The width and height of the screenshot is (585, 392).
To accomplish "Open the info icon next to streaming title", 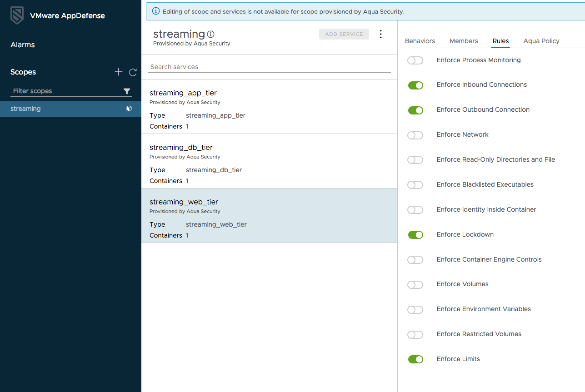I will (x=210, y=34).
